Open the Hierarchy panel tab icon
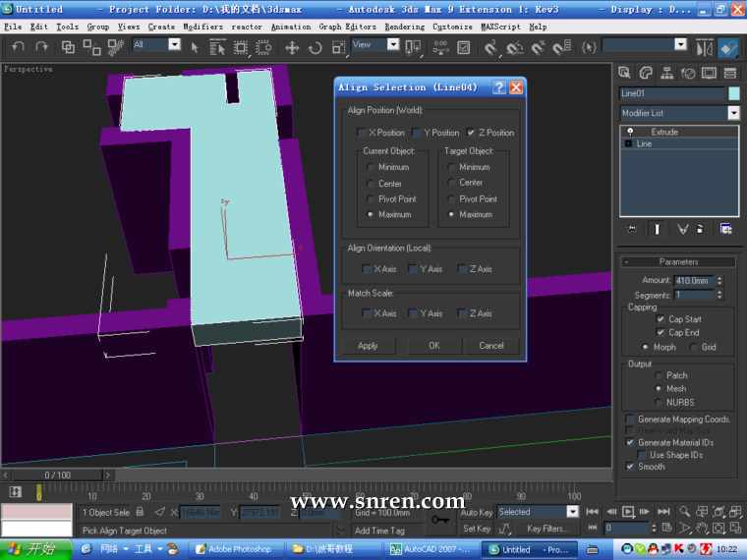This screenshot has width=747, height=560. [666, 73]
